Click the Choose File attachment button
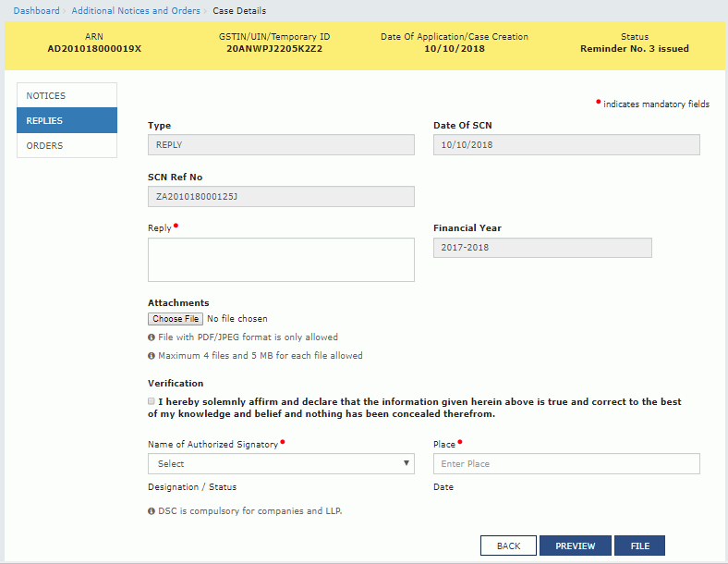This screenshot has width=728, height=564. click(176, 319)
